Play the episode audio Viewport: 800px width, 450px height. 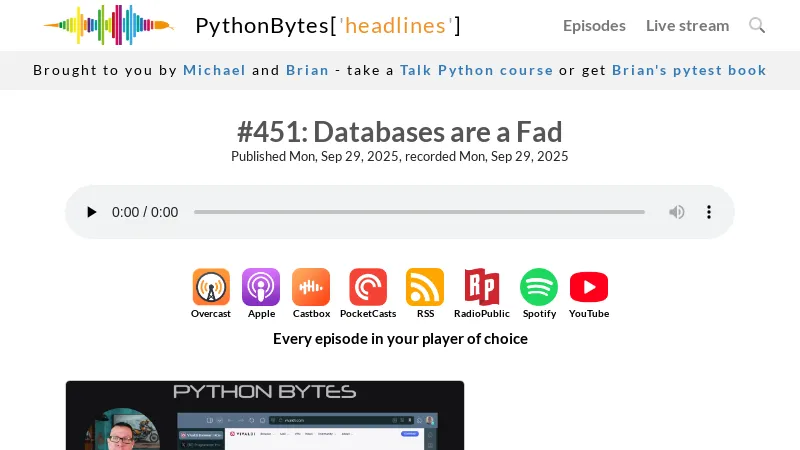(x=92, y=212)
